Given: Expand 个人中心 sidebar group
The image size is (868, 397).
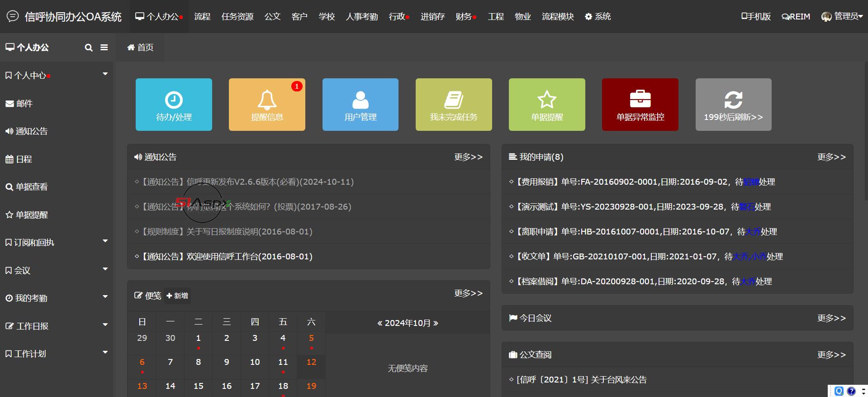Looking at the screenshot, I should [56, 76].
